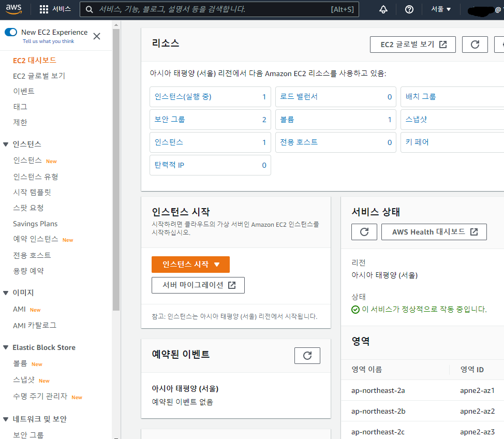
Task: Click the sidebar vertical scrollbar
Action: click(116, 170)
